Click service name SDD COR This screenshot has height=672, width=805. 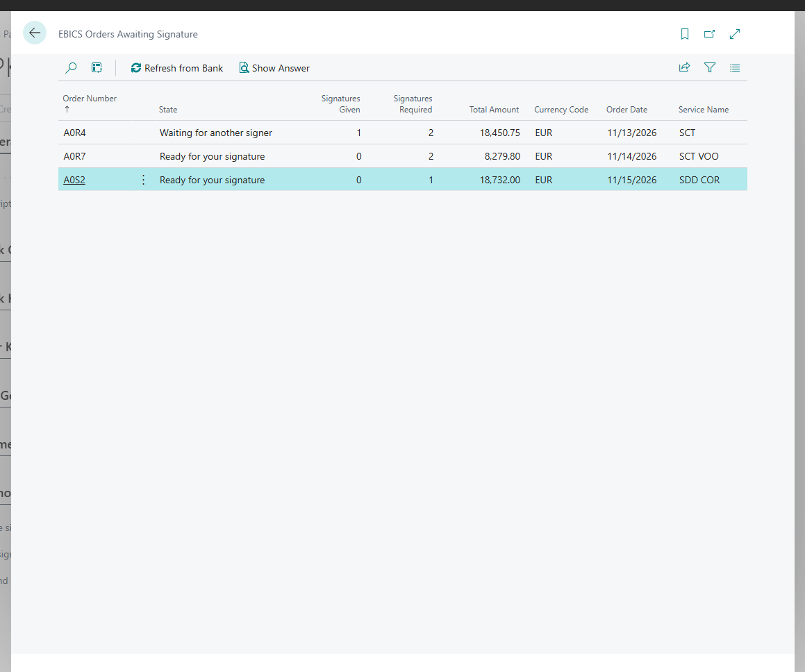click(x=699, y=180)
